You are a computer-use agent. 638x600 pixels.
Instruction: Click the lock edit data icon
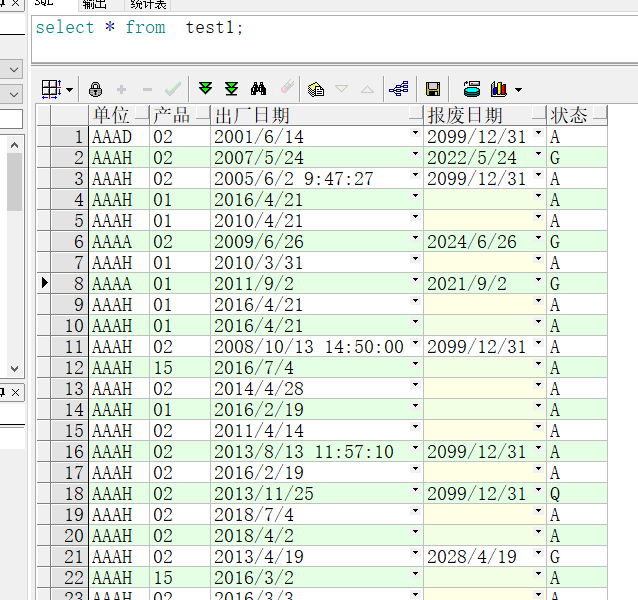[x=96, y=89]
